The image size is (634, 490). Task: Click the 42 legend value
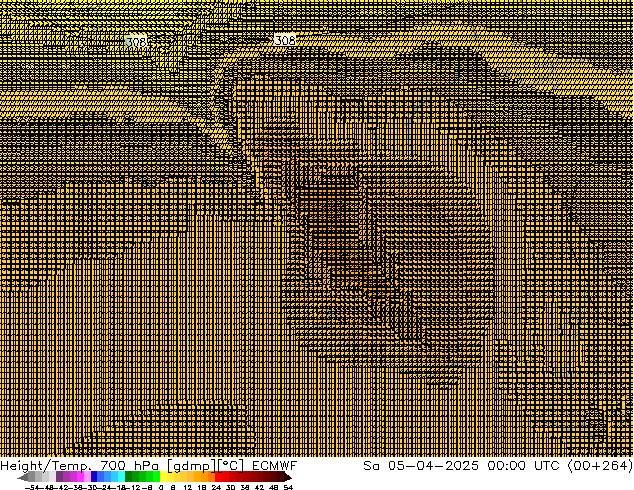click(259, 488)
